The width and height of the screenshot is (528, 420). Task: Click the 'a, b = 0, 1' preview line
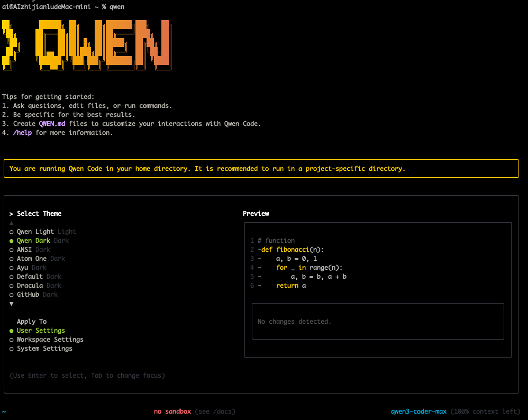pos(296,259)
